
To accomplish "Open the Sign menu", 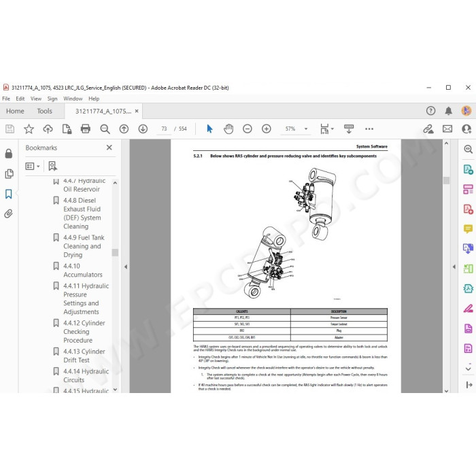I will click(x=52, y=99).
